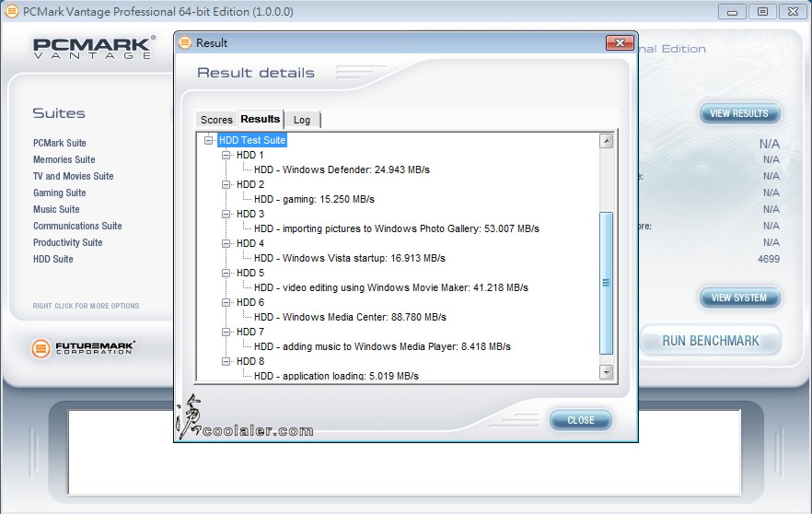Collapse the HDD 8 node
812x514 pixels.
[226, 362]
